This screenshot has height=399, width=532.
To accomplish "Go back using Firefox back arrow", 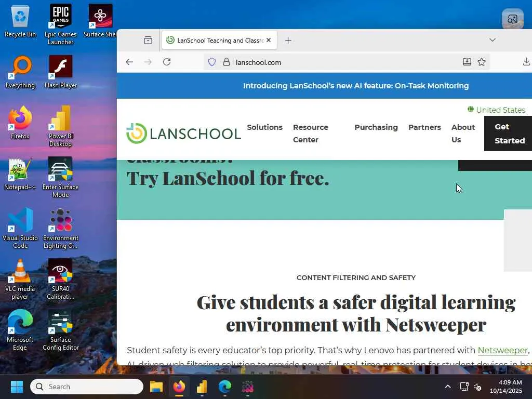I will click(x=129, y=62).
